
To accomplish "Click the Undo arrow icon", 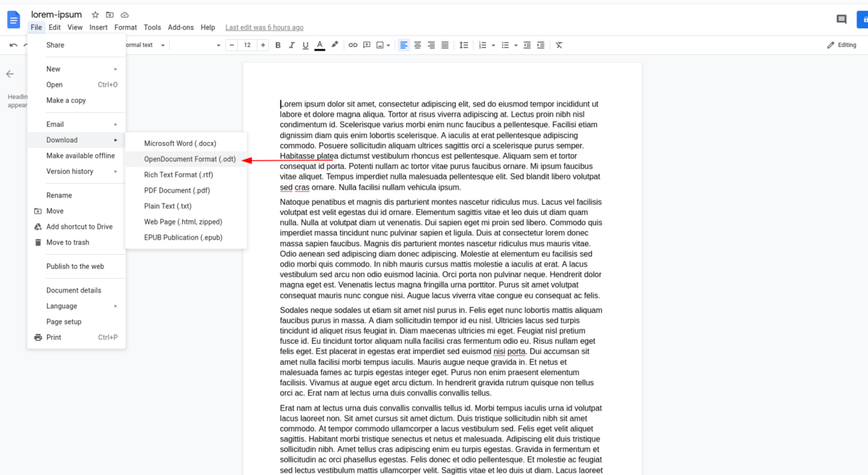I will (13, 45).
